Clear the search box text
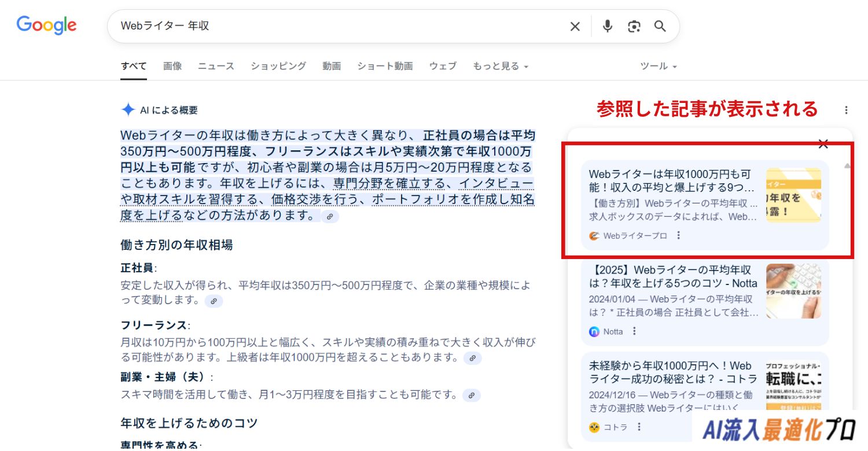 575,27
